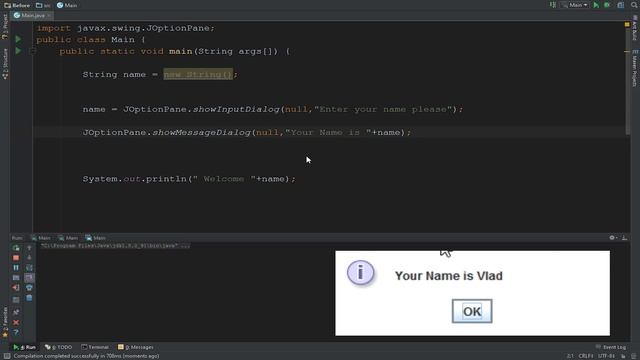The width and height of the screenshot is (640, 360).
Task: Stop the running process with the red square
Action: (16, 258)
